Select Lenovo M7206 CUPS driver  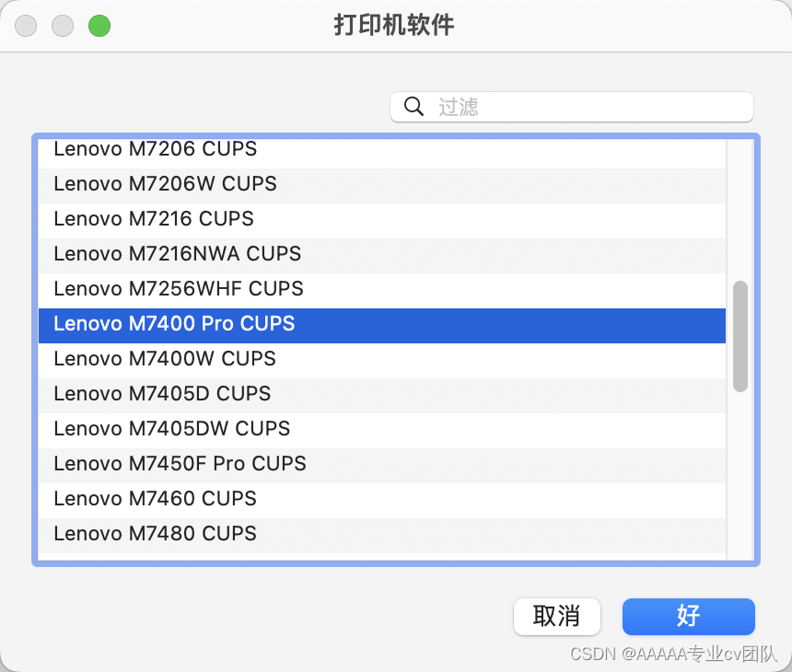point(382,152)
